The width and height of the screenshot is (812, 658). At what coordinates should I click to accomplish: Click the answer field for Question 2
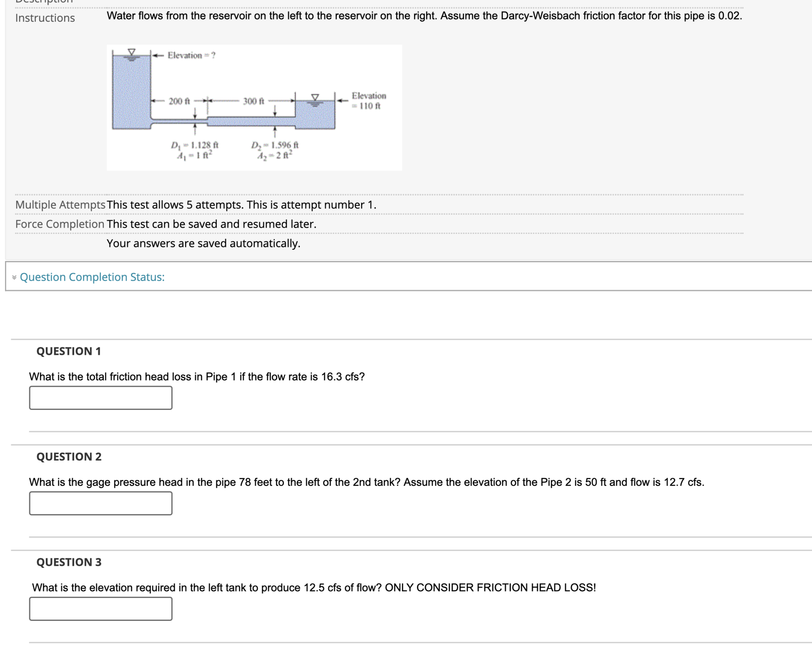100,504
